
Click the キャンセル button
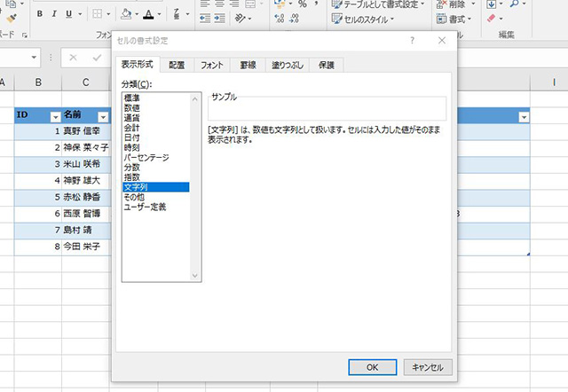click(429, 366)
